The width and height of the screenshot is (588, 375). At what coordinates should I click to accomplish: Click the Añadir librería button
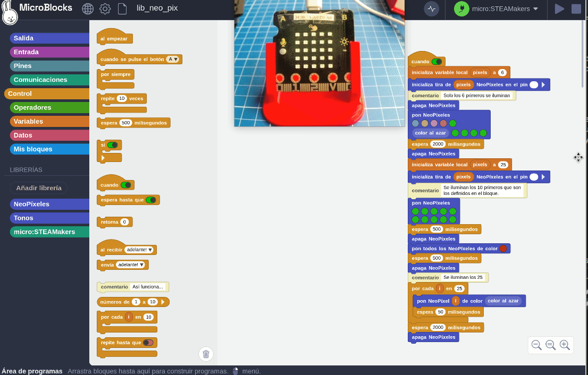[39, 188]
